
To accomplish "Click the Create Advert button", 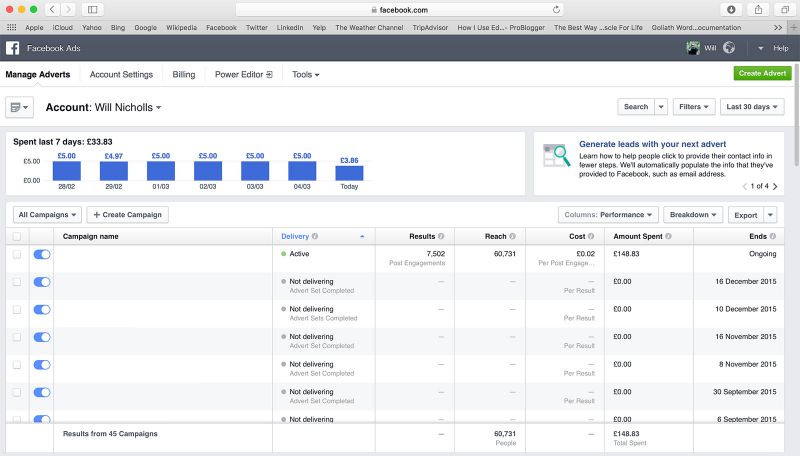I will tap(762, 73).
